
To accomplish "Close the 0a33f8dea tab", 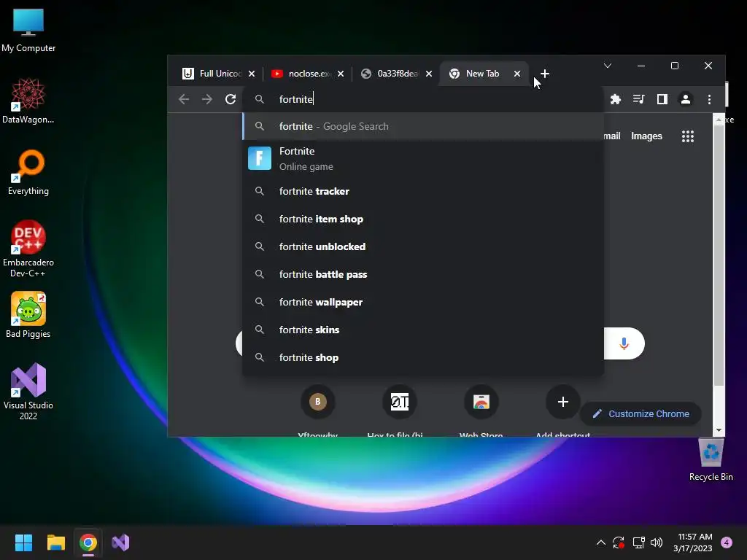I will pos(429,74).
